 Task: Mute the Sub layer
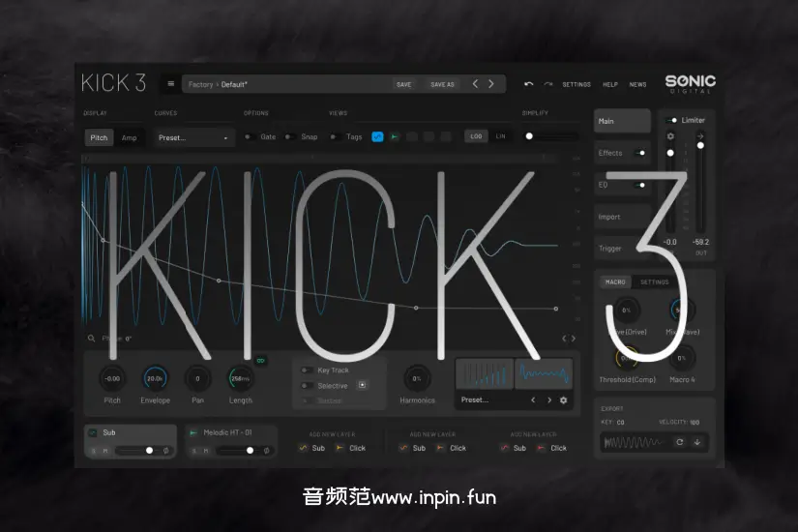105,451
